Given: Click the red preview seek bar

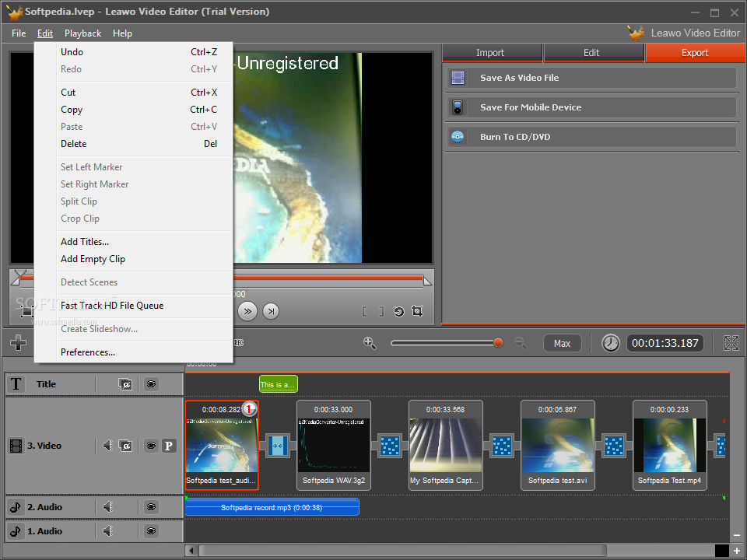Looking at the screenshot, I should pyautogui.click(x=328, y=278).
